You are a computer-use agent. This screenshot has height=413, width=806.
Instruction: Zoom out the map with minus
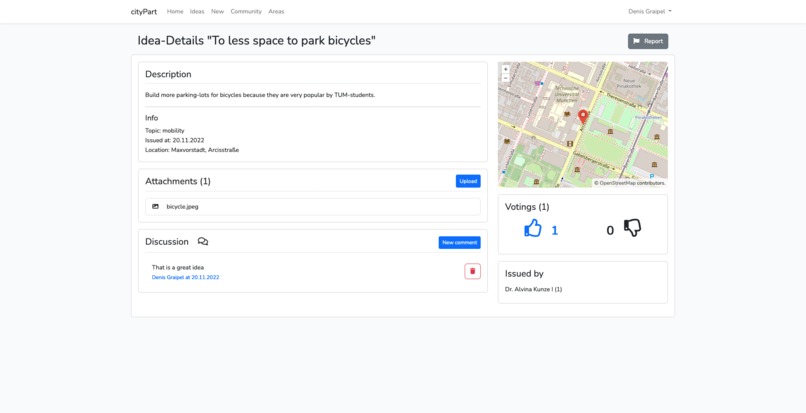(505, 78)
